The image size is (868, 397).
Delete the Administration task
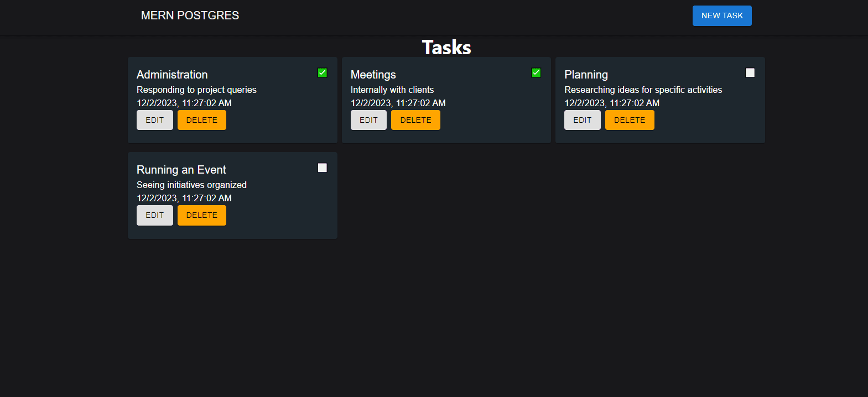pos(202,120)
